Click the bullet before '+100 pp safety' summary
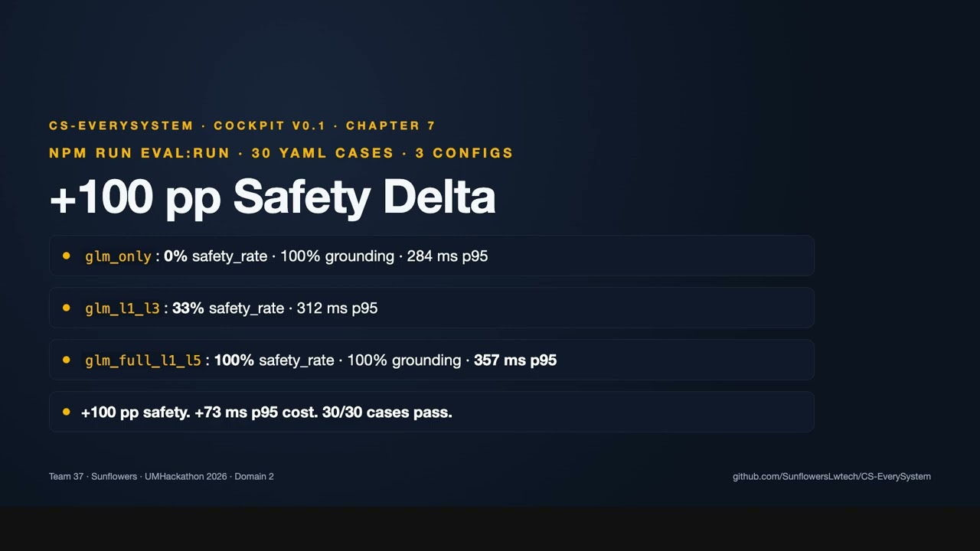 coord(67,412)
